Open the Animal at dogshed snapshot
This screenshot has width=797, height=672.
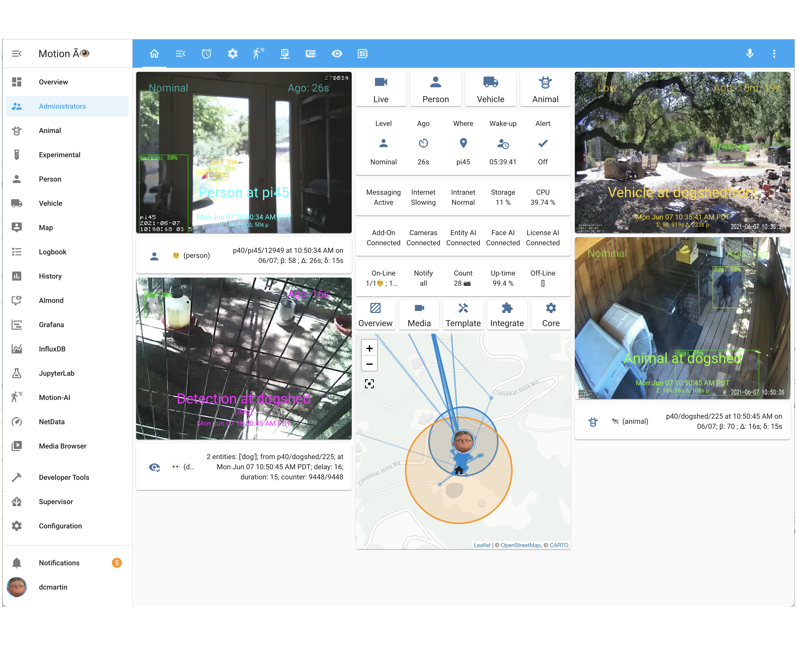pyautogui.click(x=682, y=318)
